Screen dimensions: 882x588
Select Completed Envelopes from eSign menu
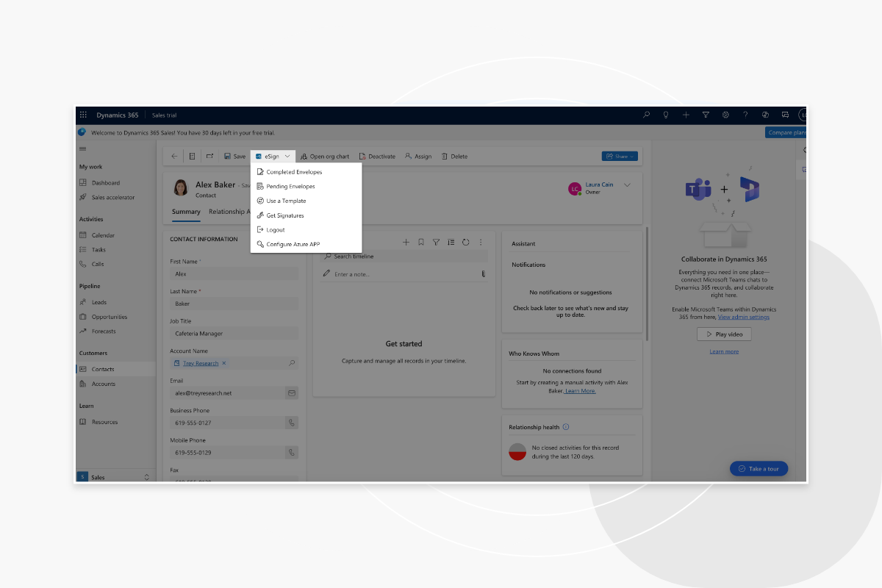click(306, 172)
